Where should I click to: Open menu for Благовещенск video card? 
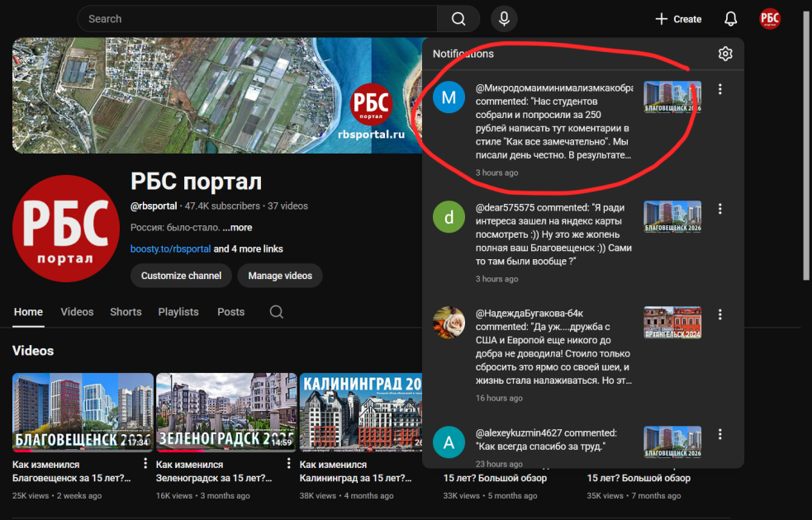coord(145,463)
